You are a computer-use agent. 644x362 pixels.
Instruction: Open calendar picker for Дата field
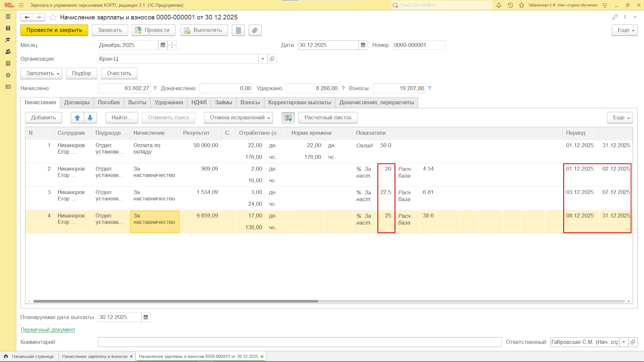tap(363, 45)
